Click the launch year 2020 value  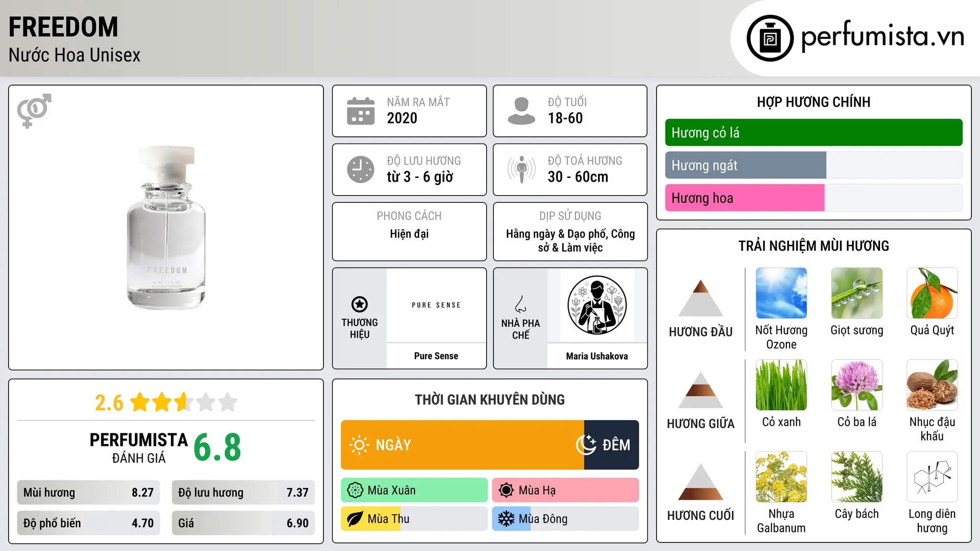point(402,118)
